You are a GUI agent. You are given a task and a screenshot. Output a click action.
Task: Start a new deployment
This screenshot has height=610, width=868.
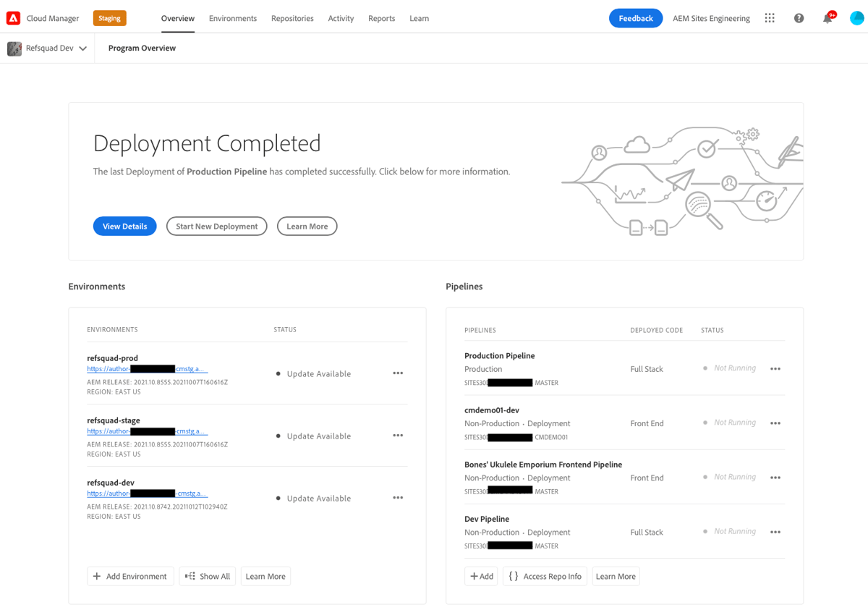[x=216, y=226]
